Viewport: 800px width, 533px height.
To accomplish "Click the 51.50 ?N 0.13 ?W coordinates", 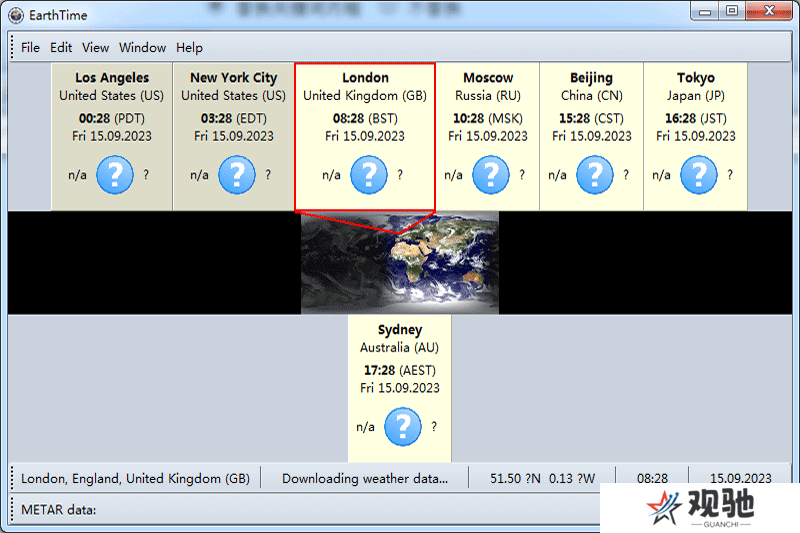I will click(542, 478).
